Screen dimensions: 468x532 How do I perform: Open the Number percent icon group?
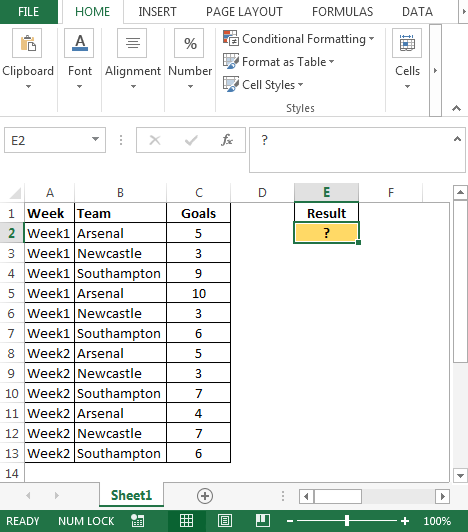pos(189,43)
